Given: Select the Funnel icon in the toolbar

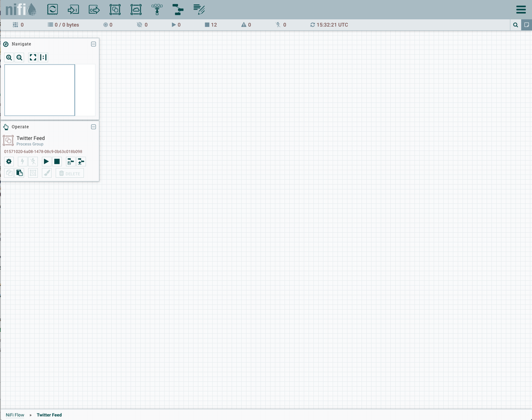Looking at the screenshot, I should coord(157,9).
